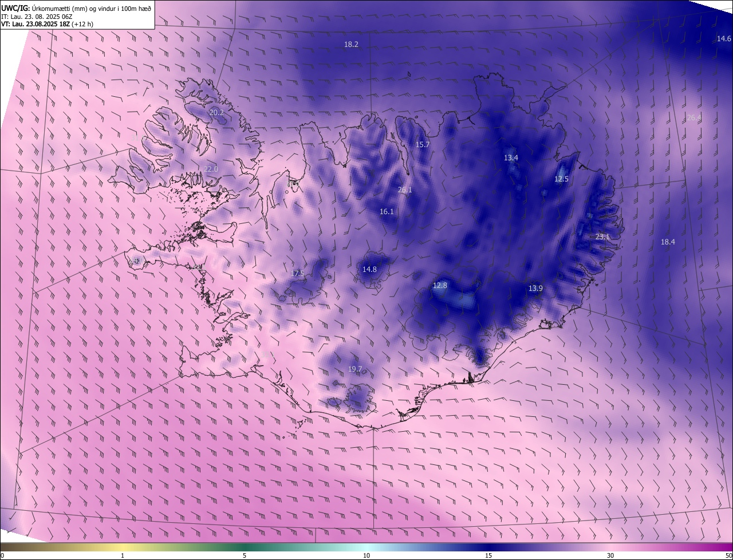The width and height of the screenshot is (733, 560).
Task: Click the 30 tick label on color scale
Action: [x=610, y=555]
